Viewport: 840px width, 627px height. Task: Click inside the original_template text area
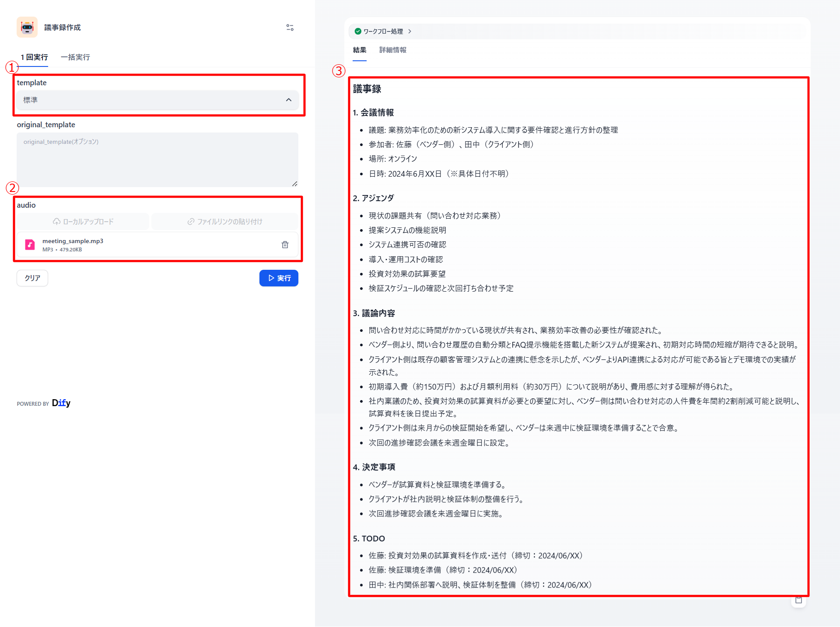[157, 160]
